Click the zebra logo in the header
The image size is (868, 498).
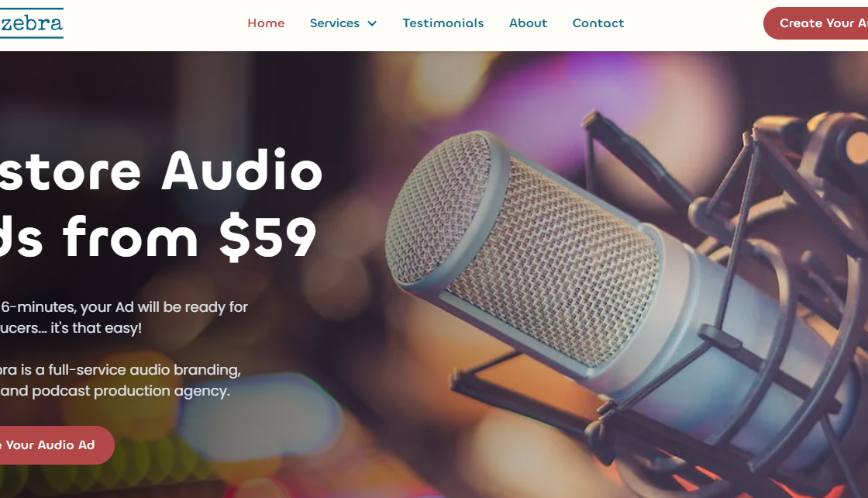(x=31, y=23)
